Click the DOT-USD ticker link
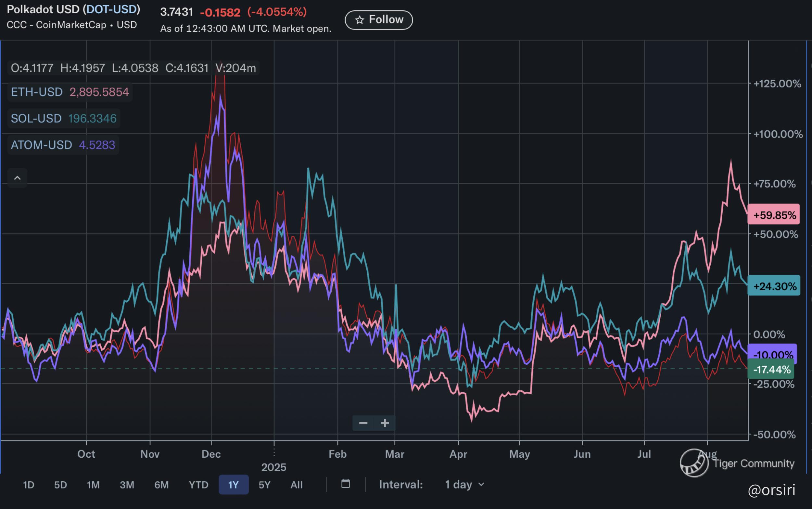The height and width of the screenshot is (509, 812). [112, 9]
